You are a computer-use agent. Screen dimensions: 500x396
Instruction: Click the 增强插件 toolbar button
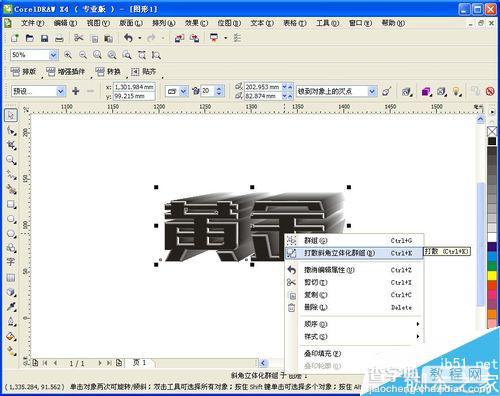tap(65, 71)
